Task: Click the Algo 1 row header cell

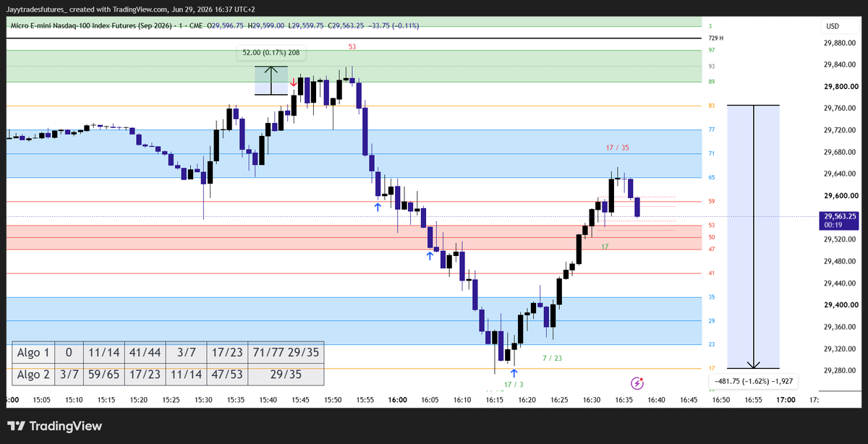Action: pos(33,353)
